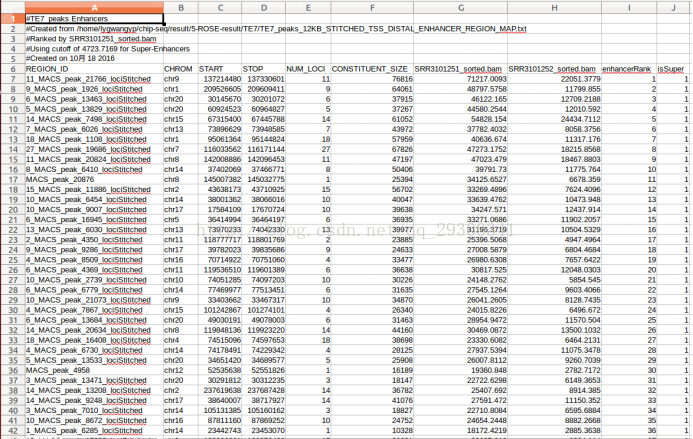Screen dimensions: 693x439
Task: Click cell MACS_peak_4958
Action: [x=94, y=370]
